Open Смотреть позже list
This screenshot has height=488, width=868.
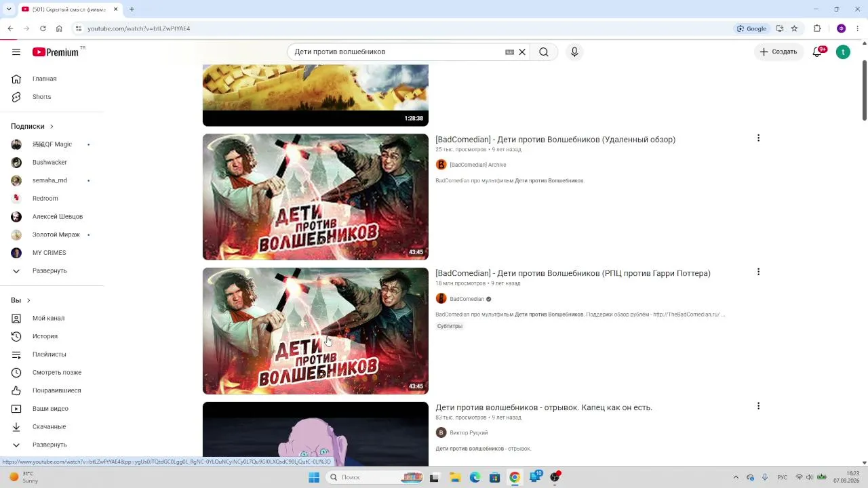pyautogui.click(x=57, y=373)
